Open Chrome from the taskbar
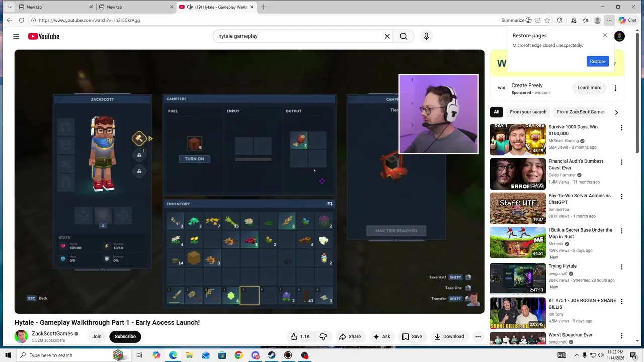644x362 pixels. [x=238, y=355]
